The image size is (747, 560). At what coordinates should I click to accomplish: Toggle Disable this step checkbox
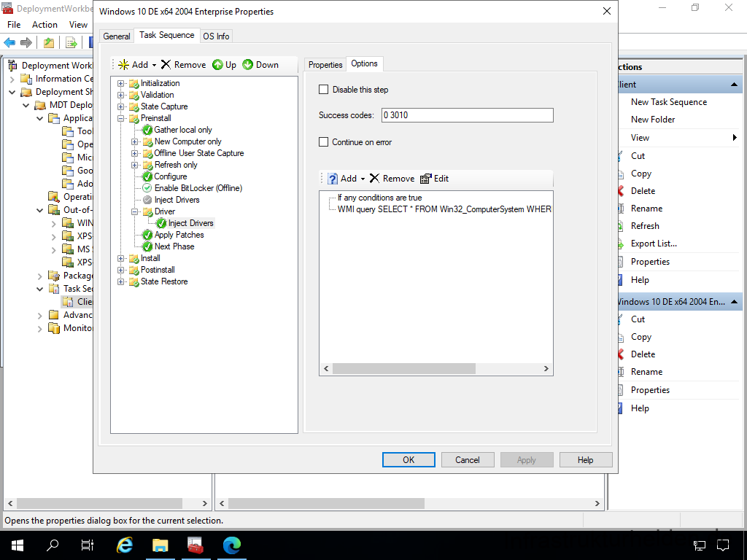(x=323, y=90)
